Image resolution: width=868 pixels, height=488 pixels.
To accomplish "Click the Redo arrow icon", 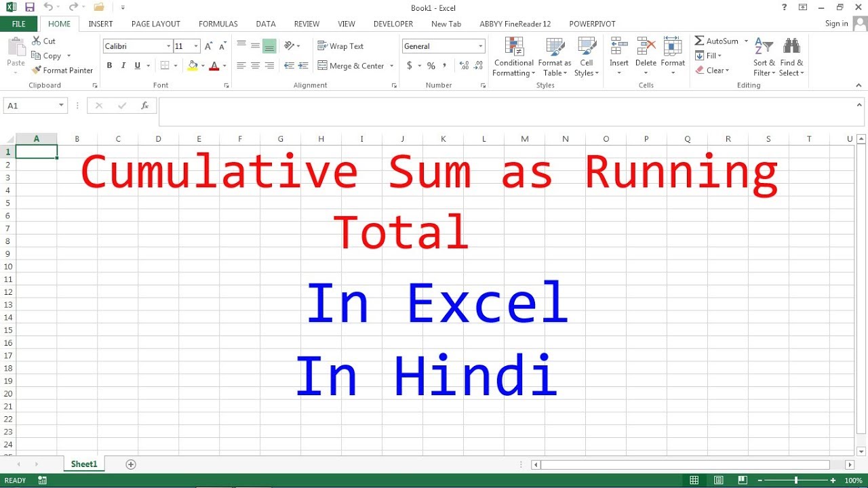I will 73,7.
